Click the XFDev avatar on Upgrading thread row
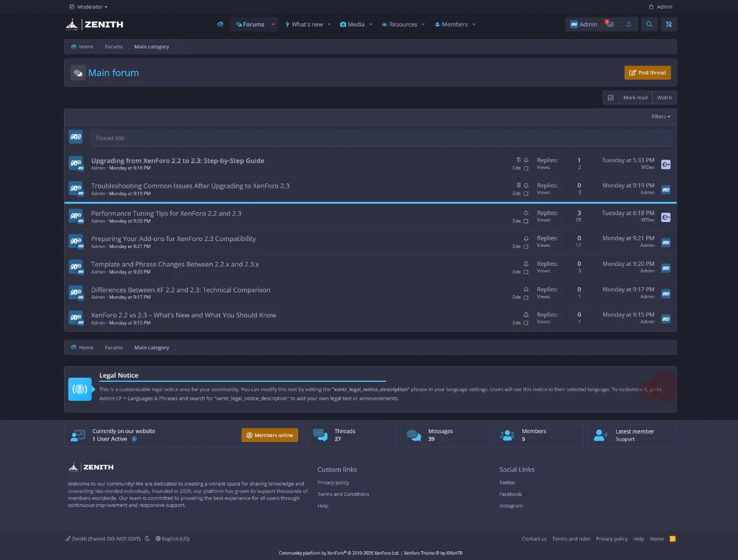Viewport: 738px width, 560px height. 666,164
